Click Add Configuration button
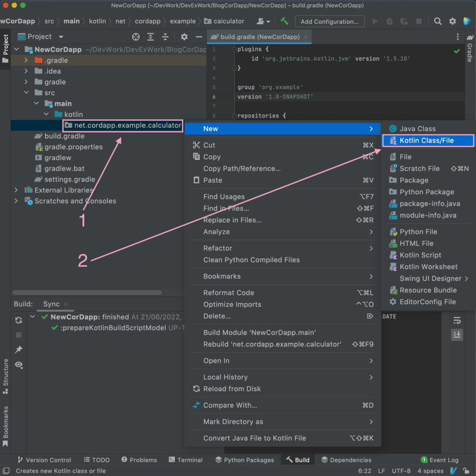Viewport: 476px width, 476px height. tap(330, 21)
